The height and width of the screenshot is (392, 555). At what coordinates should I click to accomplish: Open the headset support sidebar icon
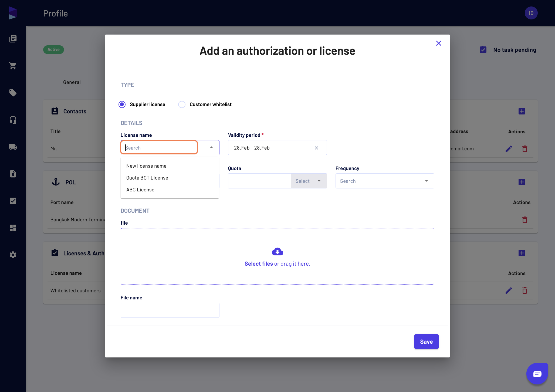[13, 120]
